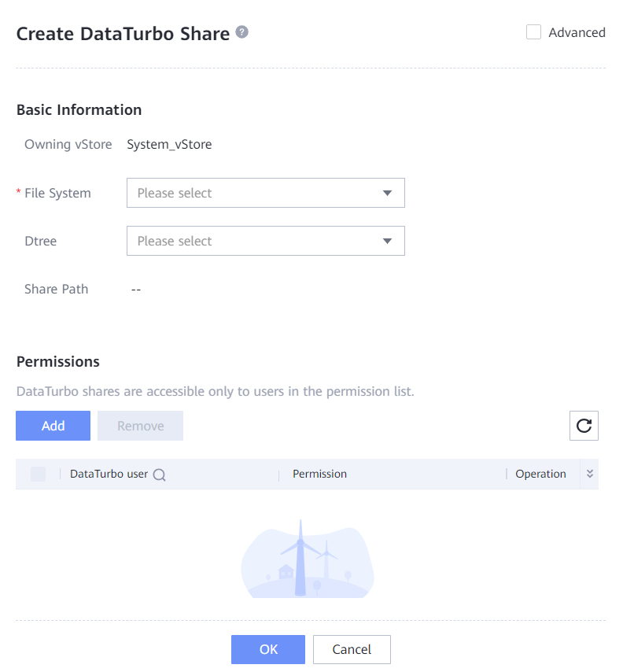The width and height of the screenshot is (623, 672).
Task: Click the help icon beside Create DataTurbo Share
Action: pos(242,32)
